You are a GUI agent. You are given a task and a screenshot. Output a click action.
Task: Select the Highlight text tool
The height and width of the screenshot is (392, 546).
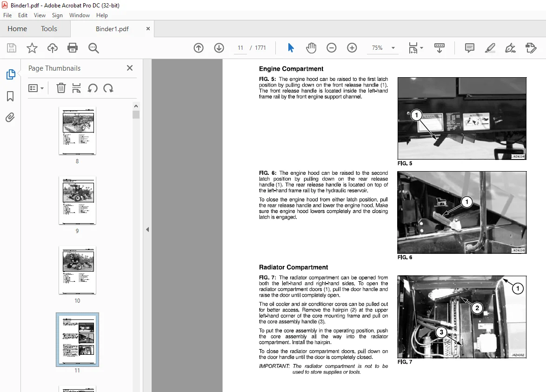[x=490, y=48]
